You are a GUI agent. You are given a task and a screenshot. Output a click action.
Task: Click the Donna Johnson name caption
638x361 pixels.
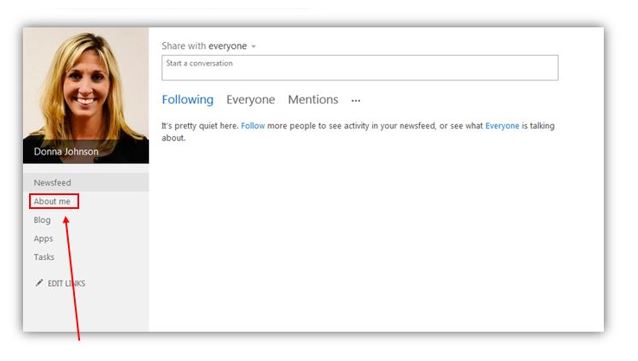tap(66, 151)
